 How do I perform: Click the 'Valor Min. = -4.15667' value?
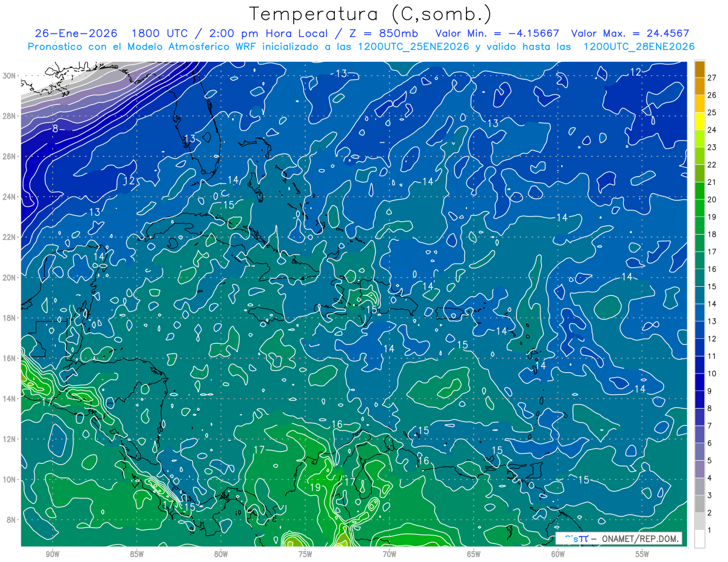click(497, 33)
